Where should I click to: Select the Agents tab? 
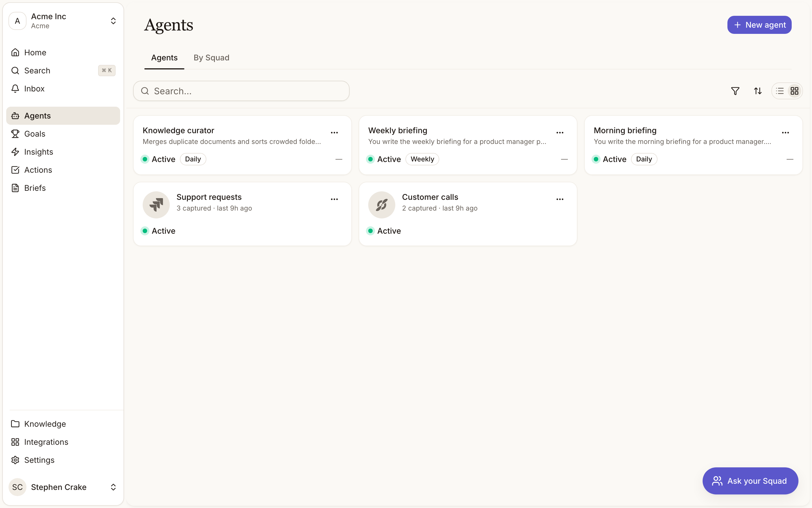164,58
